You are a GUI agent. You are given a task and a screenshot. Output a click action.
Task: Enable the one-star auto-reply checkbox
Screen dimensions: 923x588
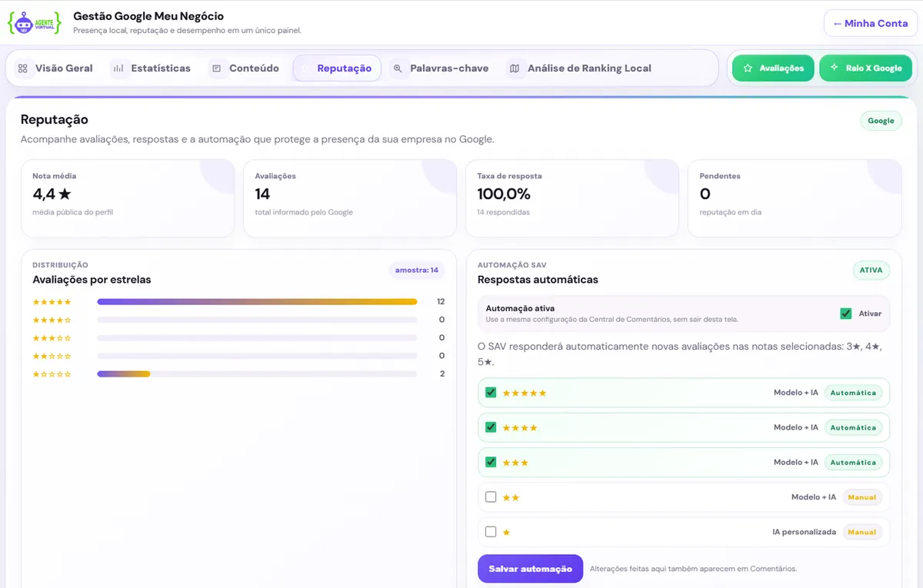[x=491, y=532]
